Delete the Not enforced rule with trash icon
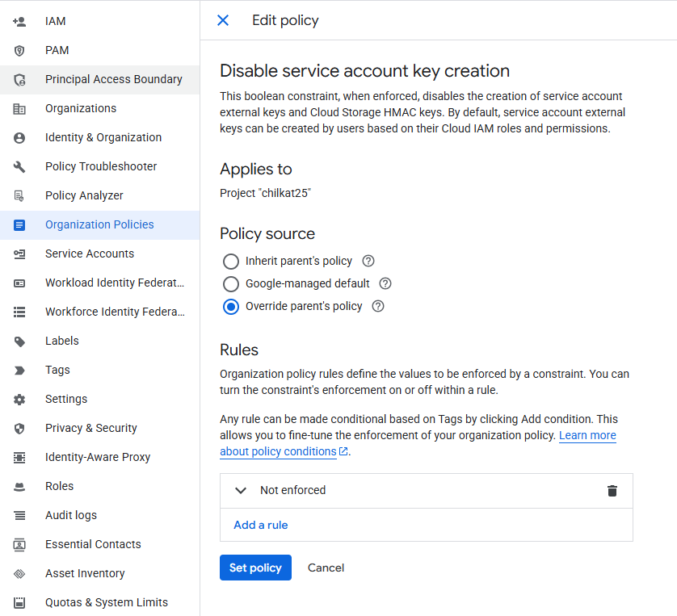Viewport: 677px width, 616px height. tap(612, 491)
